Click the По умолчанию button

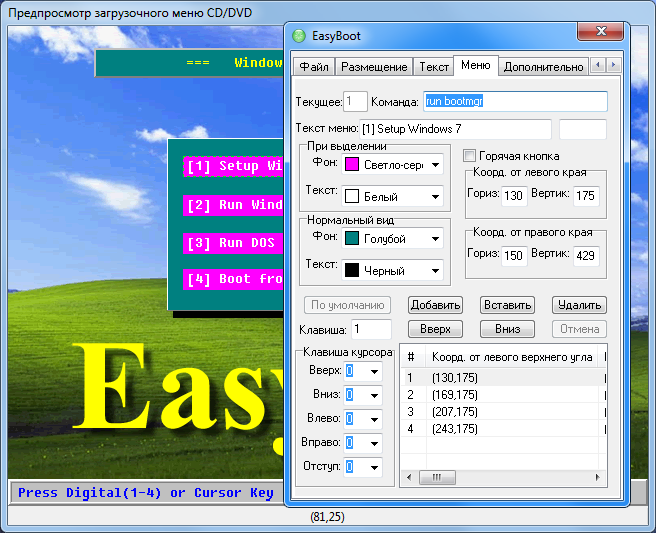pos(347,305)
